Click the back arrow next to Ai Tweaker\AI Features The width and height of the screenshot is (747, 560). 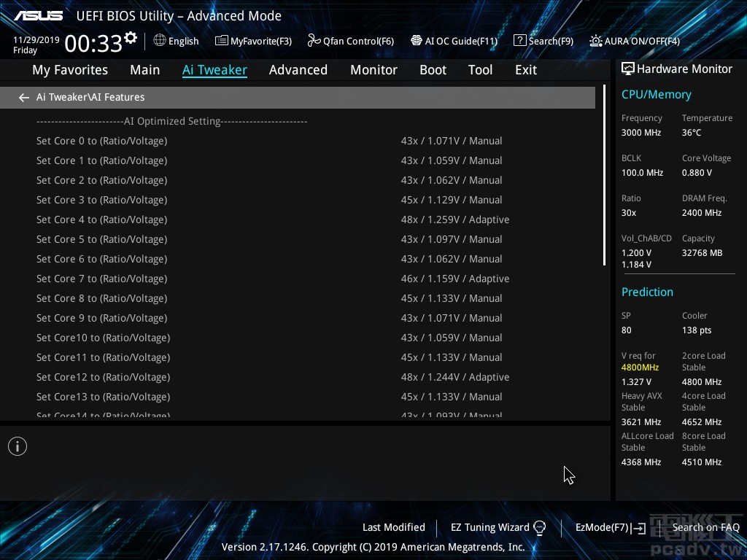click(24, 97)
